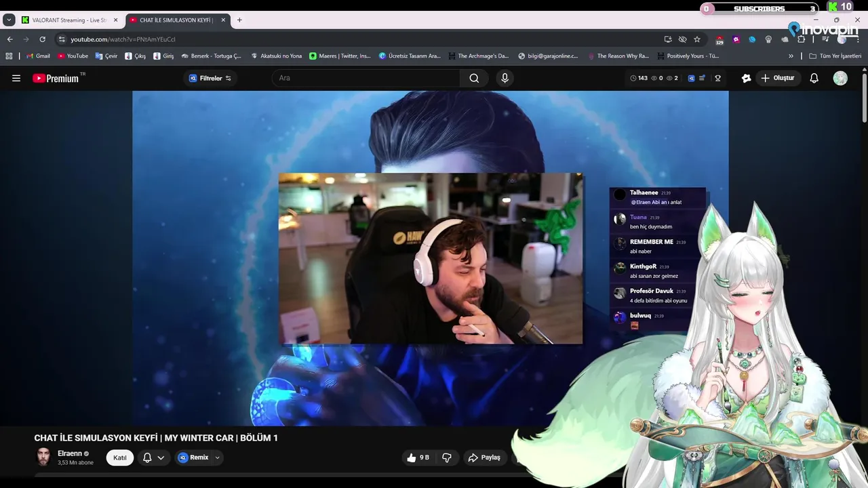Click the purple square extension icon
This screenshot has width=868, height=488.
[x=736, y=39]
